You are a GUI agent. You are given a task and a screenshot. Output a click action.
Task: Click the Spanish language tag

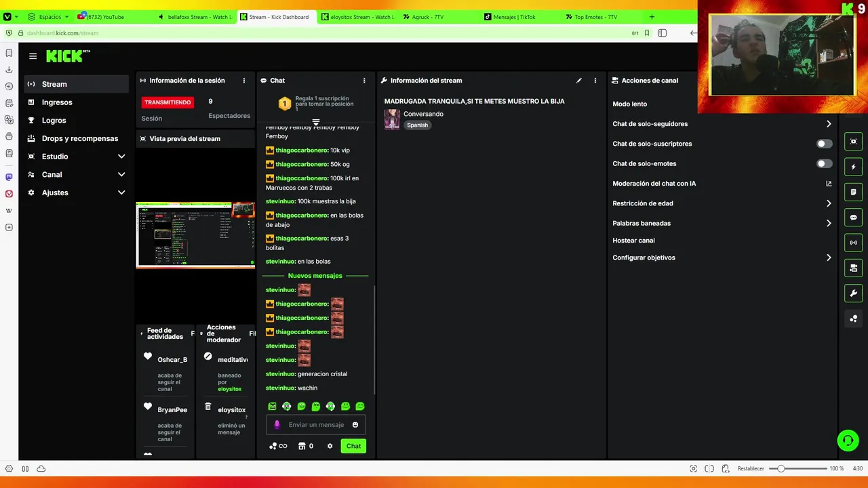pos(418,125)
